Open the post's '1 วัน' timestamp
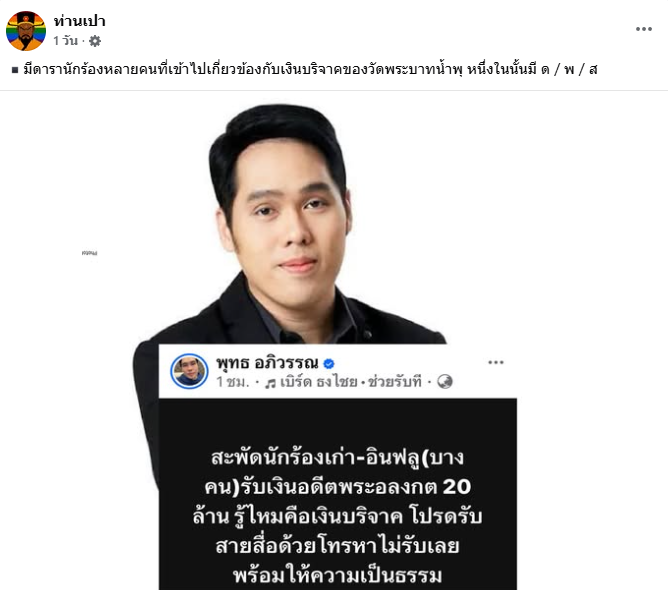The width and height of the screenshot is (668, 590). click(x=66, y=41)
